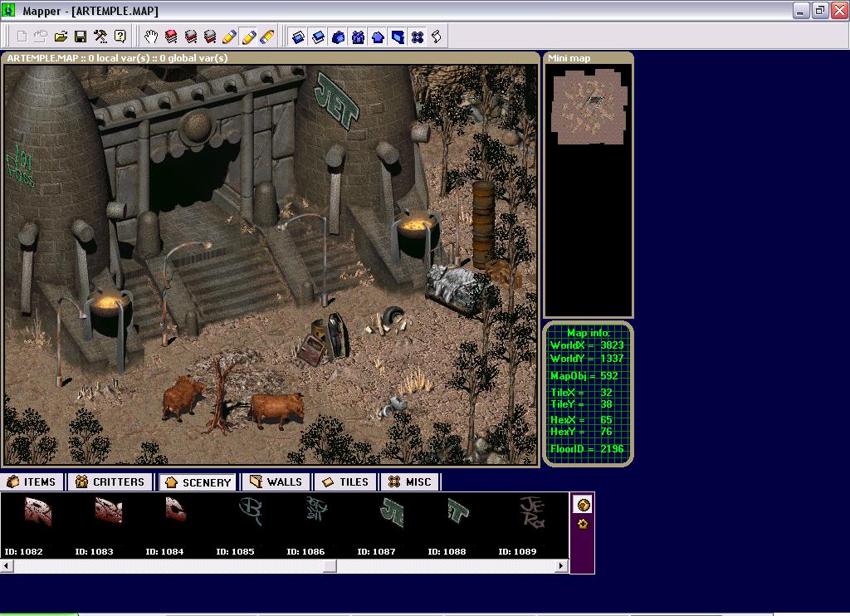
Task: Click the left arrow of the thumbnail scrollbar
Action: click(7, 566)
